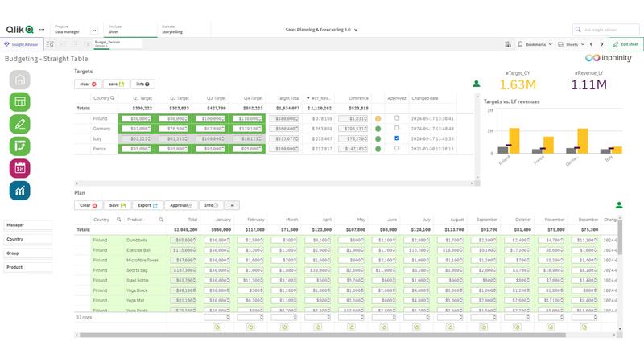Select the green pencil edit sidebar icon
Viewport: 644px width, 362px height.
point(20,124)
